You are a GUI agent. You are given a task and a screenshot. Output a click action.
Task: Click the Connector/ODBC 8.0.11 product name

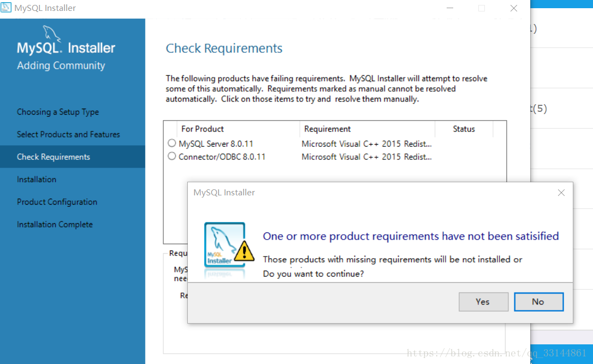pyautogui.click(x=222, y=157)
